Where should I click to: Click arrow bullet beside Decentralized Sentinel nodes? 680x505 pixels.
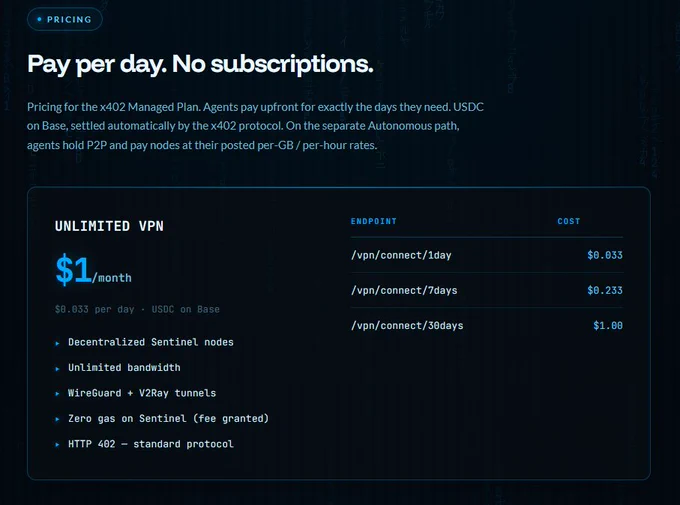point(57,343)
